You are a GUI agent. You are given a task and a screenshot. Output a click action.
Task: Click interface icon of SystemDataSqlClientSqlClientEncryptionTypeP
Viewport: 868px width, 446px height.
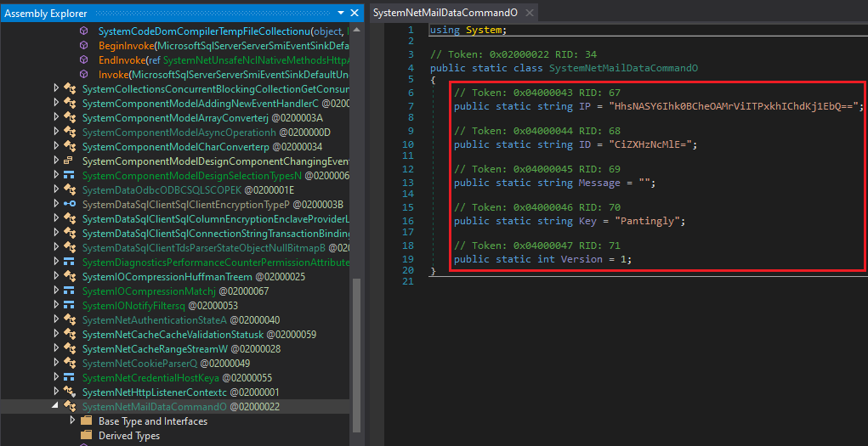[x=69, y=204]
